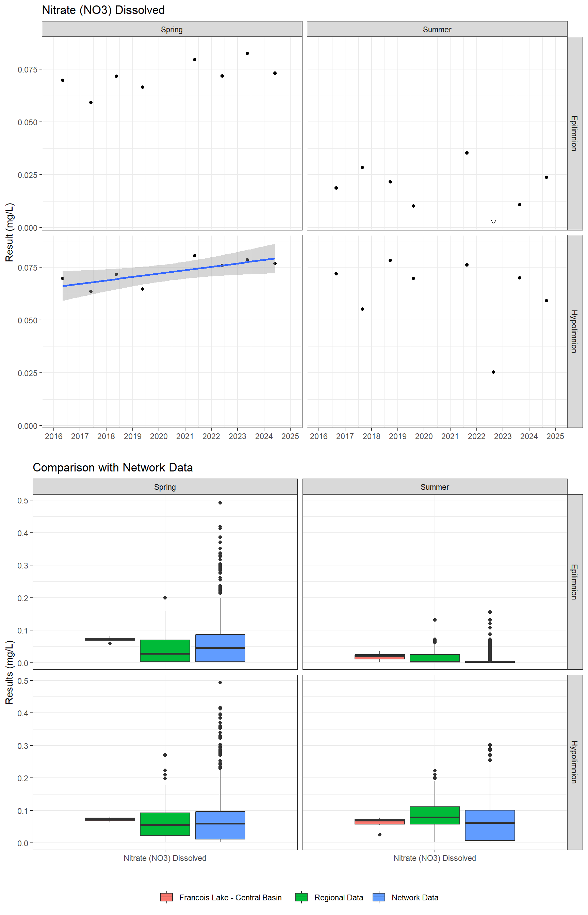Click the Regional outlier at 0.2 Spring Epilimnion
The width and height of the screenshot is (588, 915).
[x=165, y=598]
